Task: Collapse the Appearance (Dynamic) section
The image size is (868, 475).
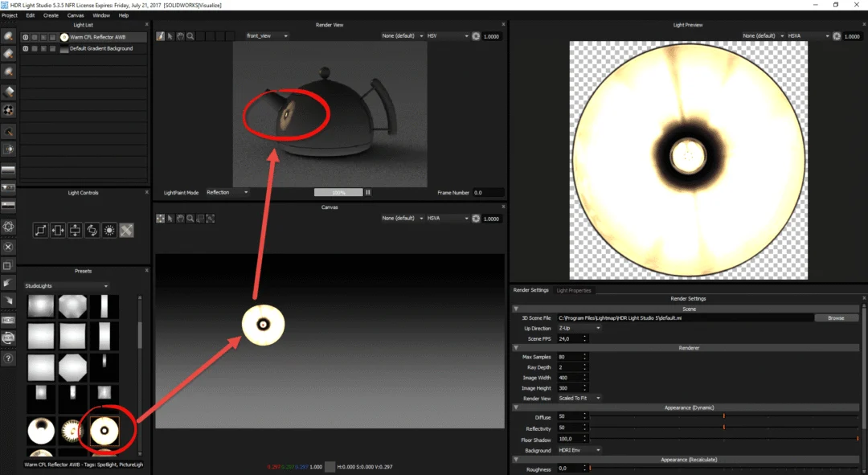Action: [x=515, y=407]
